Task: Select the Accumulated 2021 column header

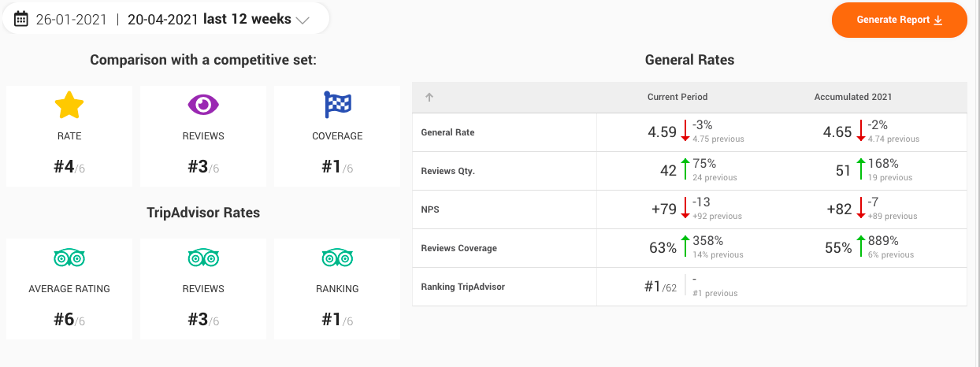Action: tap(853, 98)
